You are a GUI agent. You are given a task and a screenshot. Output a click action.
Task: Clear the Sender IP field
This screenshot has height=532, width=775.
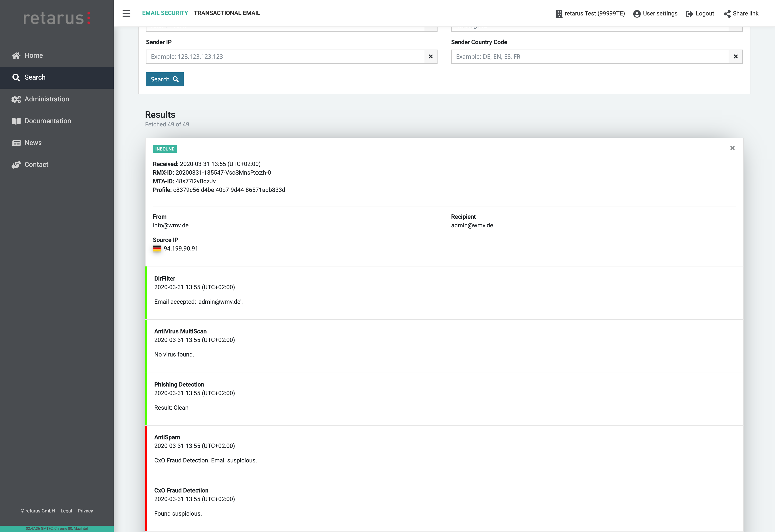click(430, 57)
